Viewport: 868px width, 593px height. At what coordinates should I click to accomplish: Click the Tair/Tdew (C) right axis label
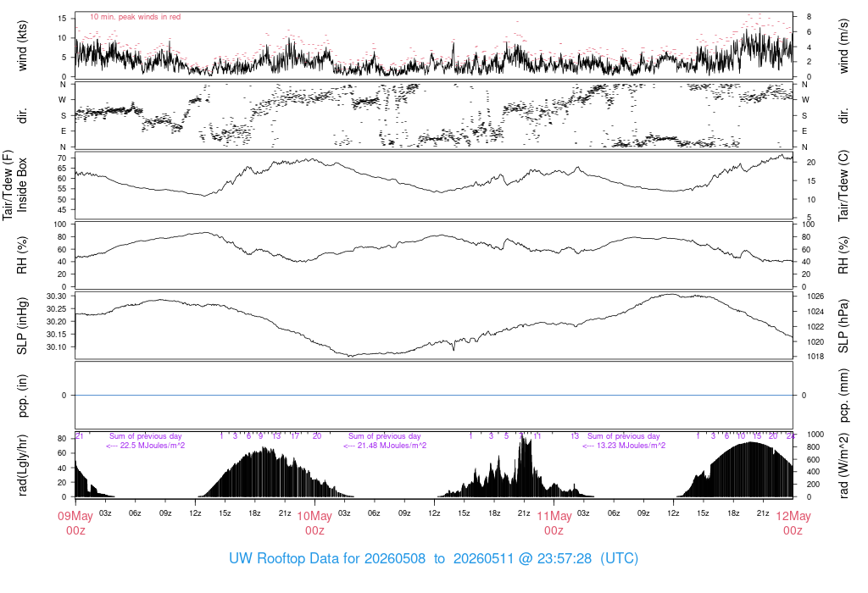click(x=843, y=186)
